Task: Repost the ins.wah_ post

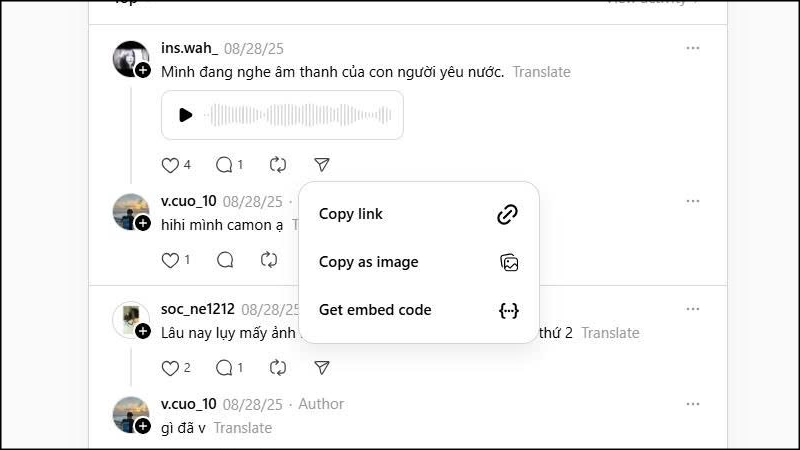Action: click(x=278, y=165)
